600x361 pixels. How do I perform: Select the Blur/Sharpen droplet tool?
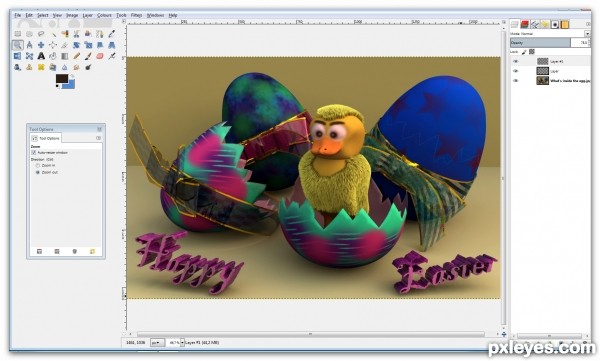pyautogui.click(x=65, y=67)
